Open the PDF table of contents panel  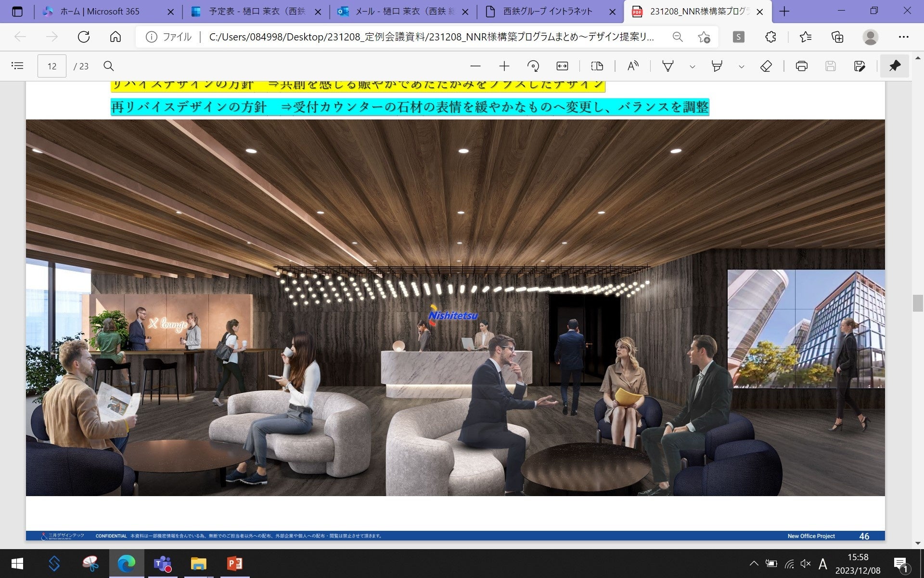point(17,66)
